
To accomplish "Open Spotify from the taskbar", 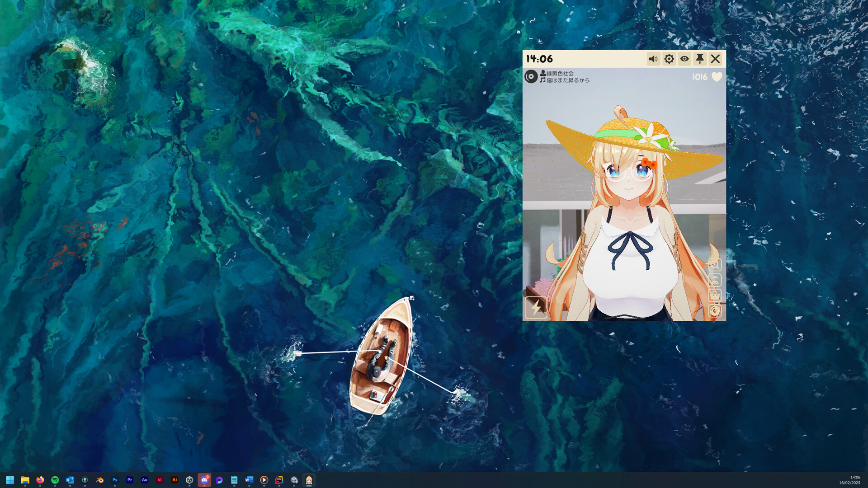I will coord(55,480).
